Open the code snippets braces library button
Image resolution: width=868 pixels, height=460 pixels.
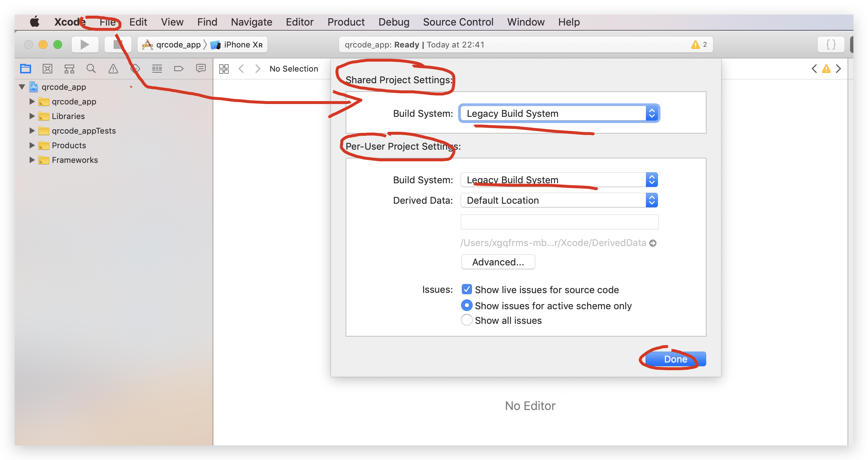[x=831, y=45]
